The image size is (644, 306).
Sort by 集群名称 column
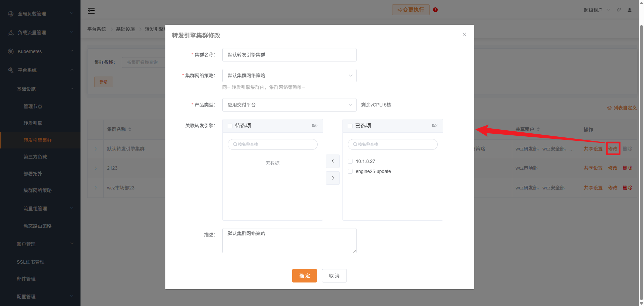130,129
